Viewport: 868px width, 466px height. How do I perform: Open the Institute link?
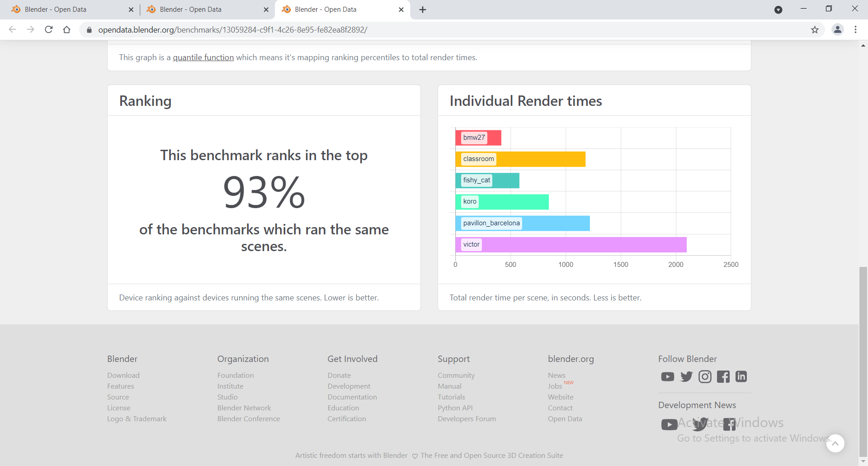(x=230, y=386)
